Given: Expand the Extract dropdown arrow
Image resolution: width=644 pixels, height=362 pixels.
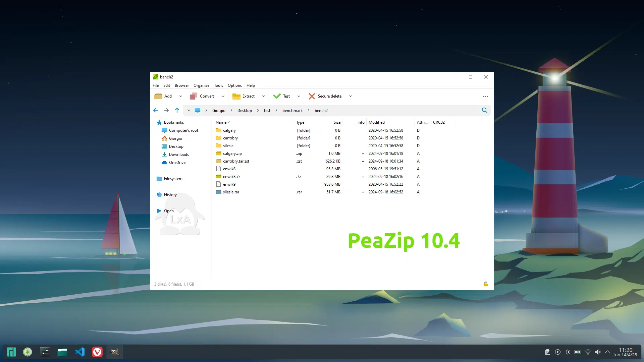Looking at the screenshot, I should [x=263, y=96].
